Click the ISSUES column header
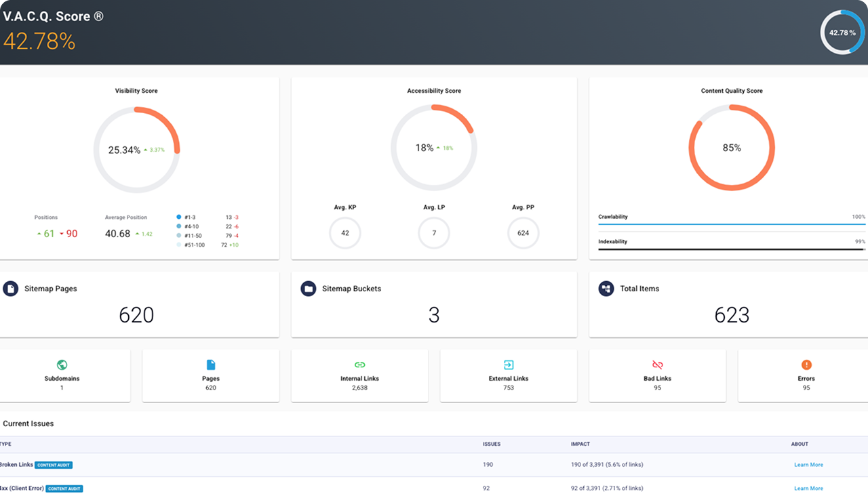This screenshot has width=868, height=500. (492, 444)
